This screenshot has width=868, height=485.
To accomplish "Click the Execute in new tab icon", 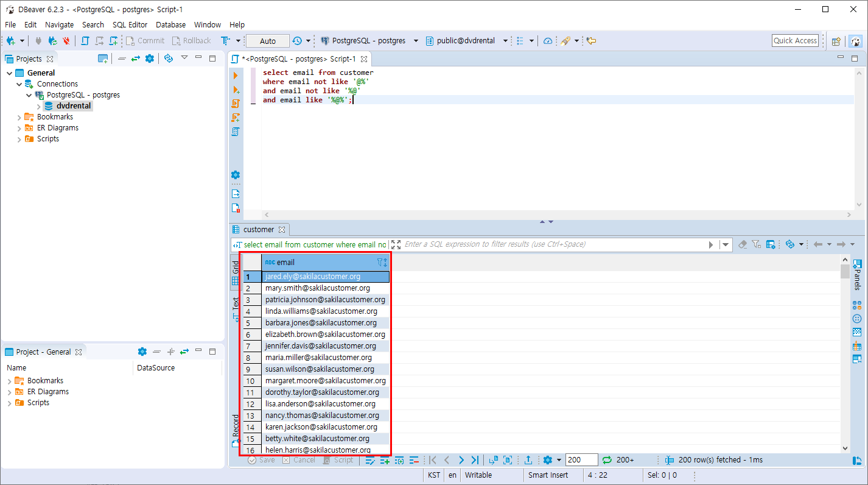I will (x=236, y=90).
